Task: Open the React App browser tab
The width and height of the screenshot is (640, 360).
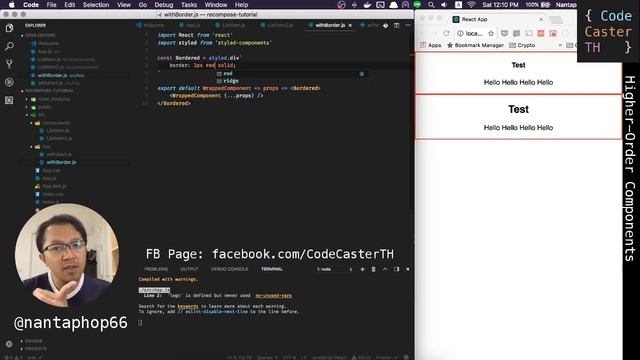Action: (x=498, y=19)
